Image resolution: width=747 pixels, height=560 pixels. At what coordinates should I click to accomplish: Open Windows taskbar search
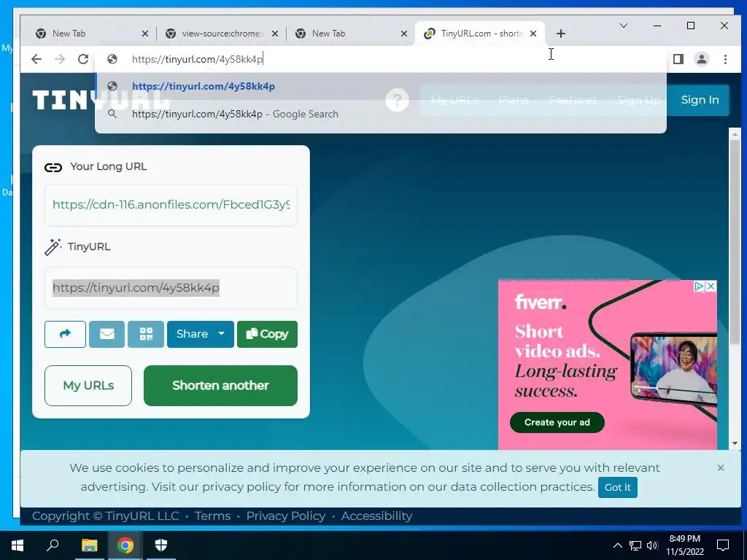click(x=53, y=545)
